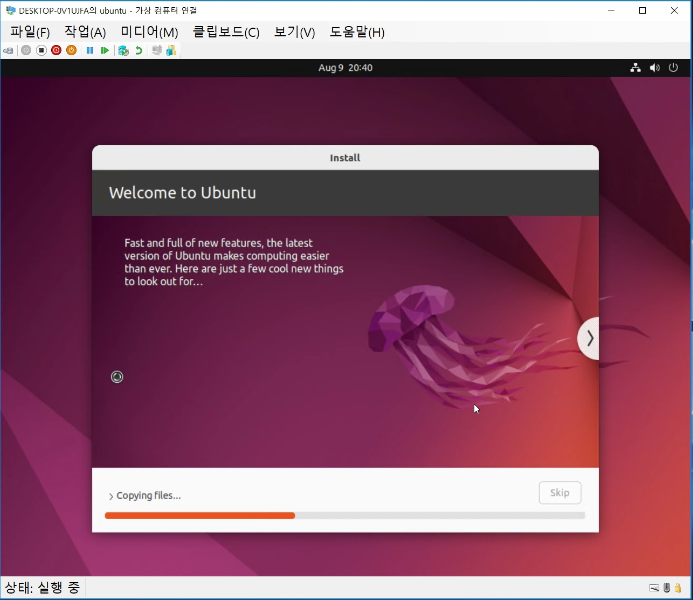The width and height of the screenshot is (693, 600).
Task: Open Ubuntu network status icon in top bar
Action: point(636,68)
